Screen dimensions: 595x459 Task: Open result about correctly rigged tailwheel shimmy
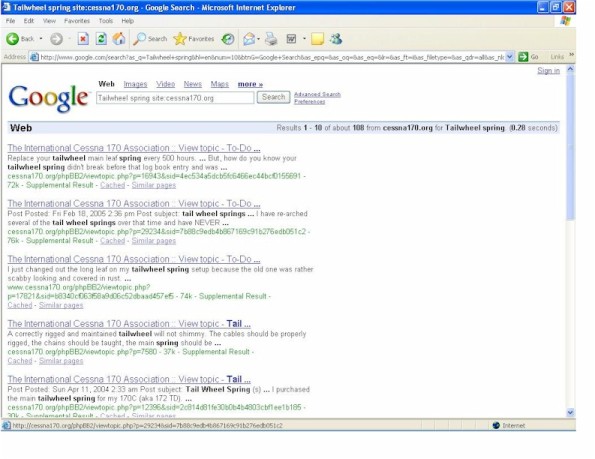(x=129, y=324)
